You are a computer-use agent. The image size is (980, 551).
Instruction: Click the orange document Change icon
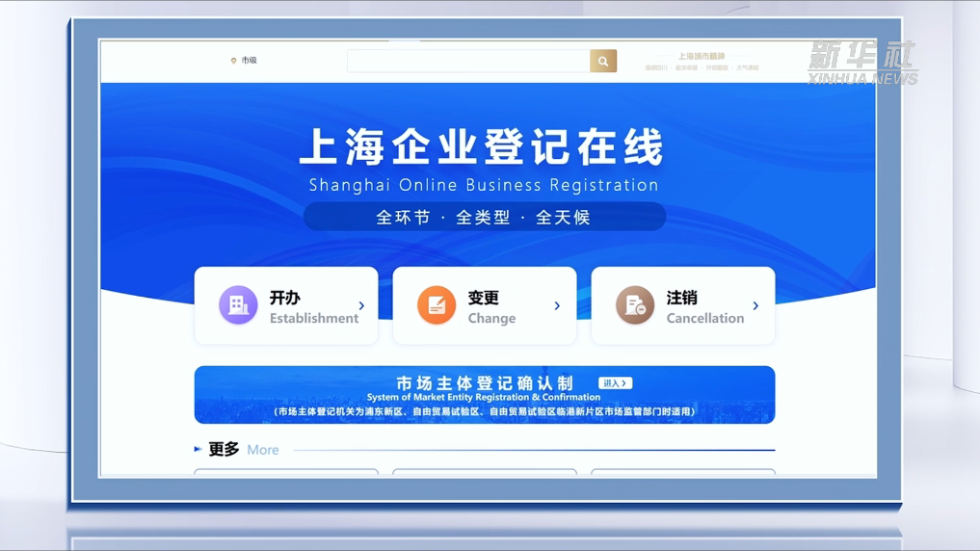click(437, 305)
